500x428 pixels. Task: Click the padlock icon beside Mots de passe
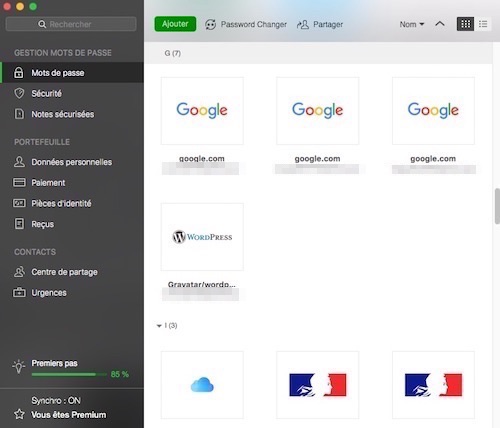click(19, 72)
